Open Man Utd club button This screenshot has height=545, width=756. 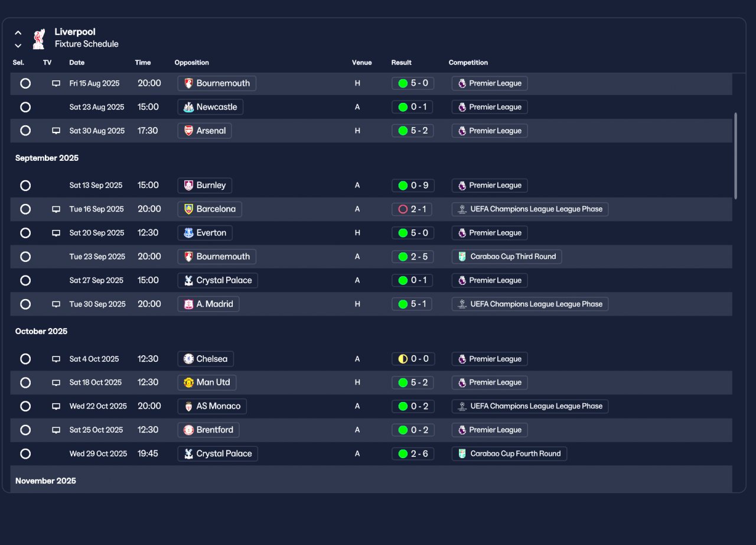point(207,382)
